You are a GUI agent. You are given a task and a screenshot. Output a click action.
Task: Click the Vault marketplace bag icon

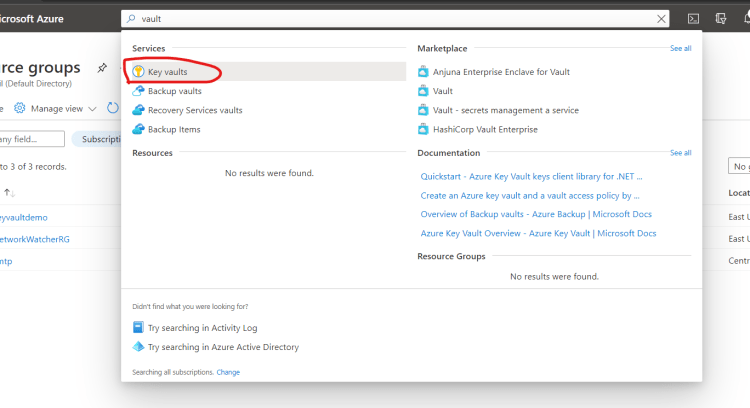click(423, 91)
